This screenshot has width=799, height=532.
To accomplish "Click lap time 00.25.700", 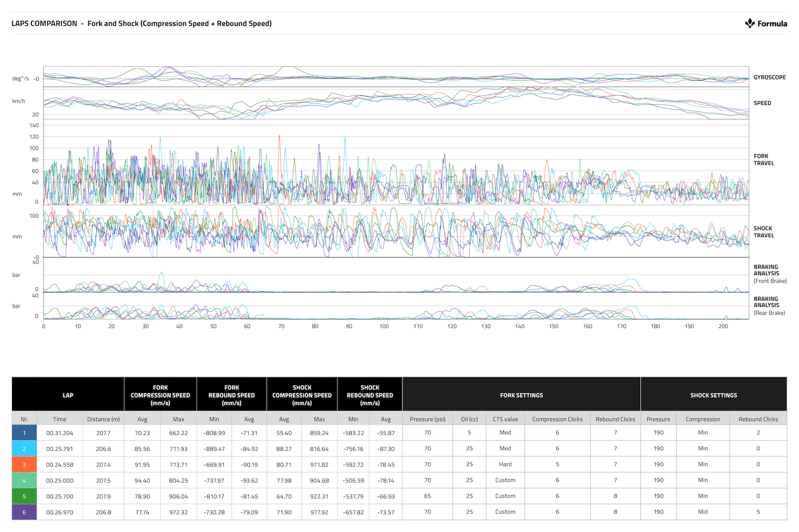I will click(59, 497).
